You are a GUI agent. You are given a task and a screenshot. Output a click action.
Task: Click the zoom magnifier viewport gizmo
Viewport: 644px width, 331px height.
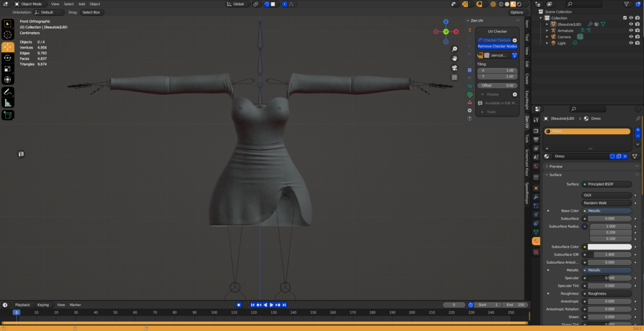tap(455, 49)
